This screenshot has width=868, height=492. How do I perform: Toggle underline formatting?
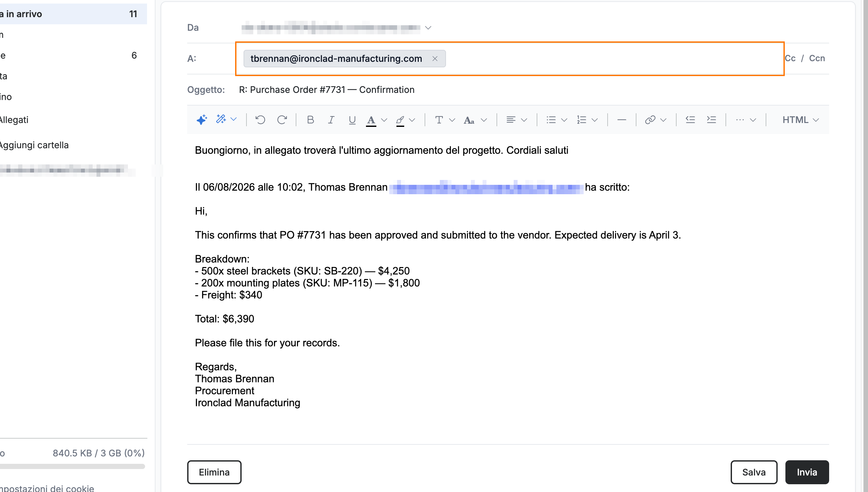(352, 120)
